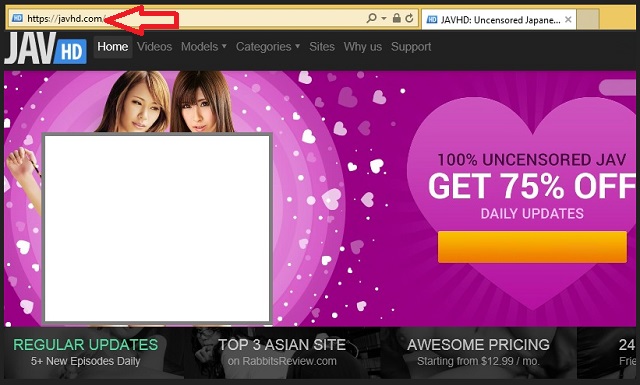Open the Videos navigation link
The width and height of the screenshot is (640, 385).
[154, 47]
